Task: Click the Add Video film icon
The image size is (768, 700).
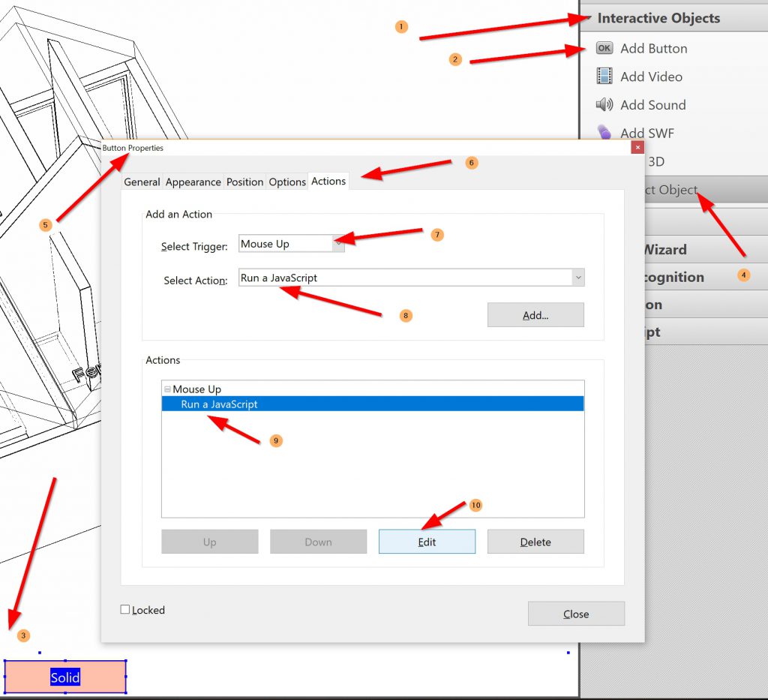Action: (x=604, y=77)
